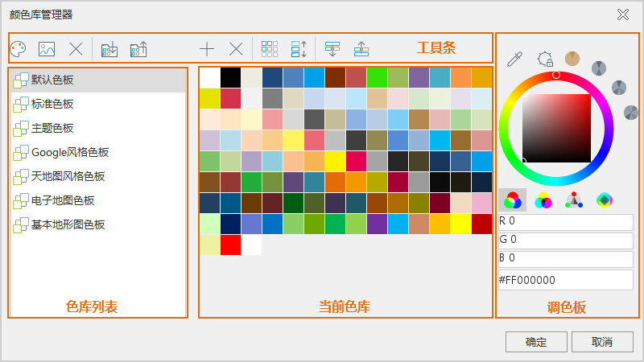Switch to RGB color mode
This screenshot has height=362, width=644.
[x=512, y=200]
